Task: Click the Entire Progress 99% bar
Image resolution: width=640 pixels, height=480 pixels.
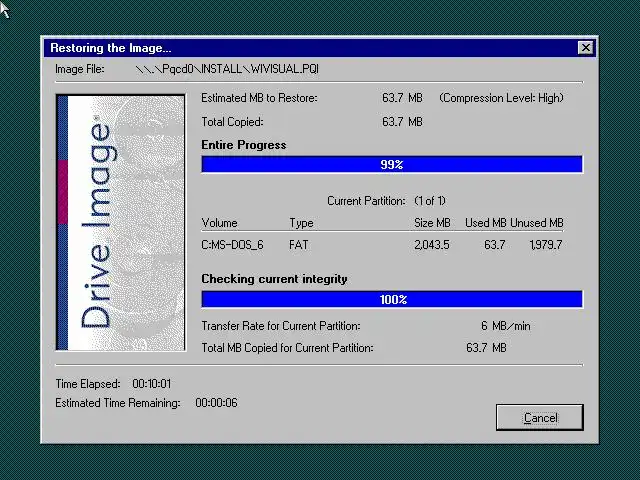Action: tap(392, 164)
